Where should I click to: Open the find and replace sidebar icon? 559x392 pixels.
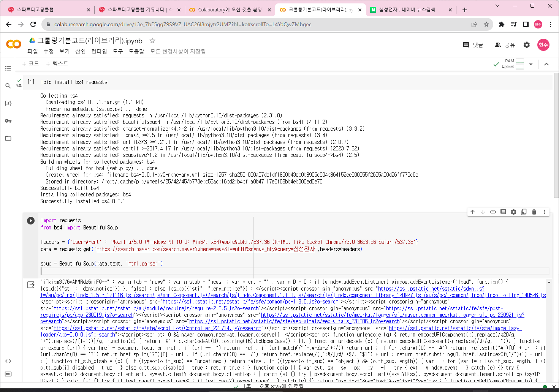8,86
